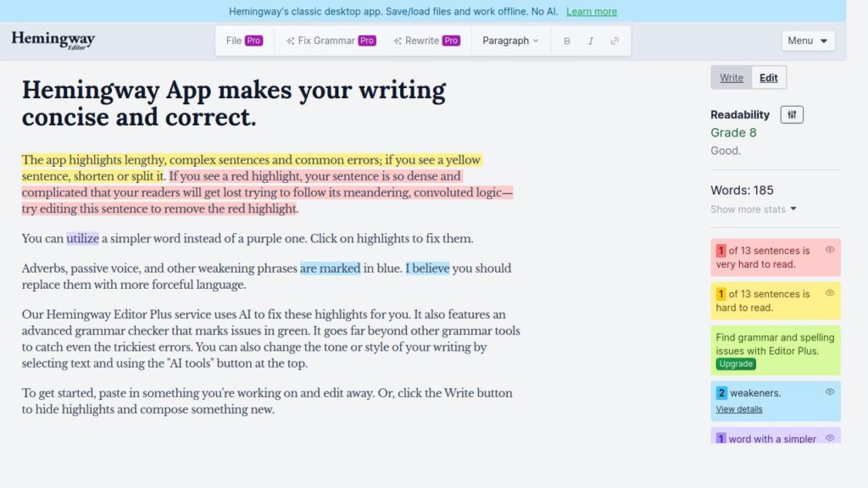Click the Upgrade button for Editor Plus
868x488 pixels.
(736, 363)
